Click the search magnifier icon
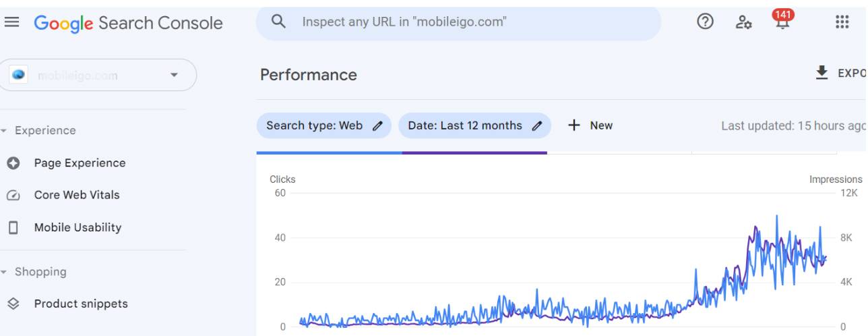Image resolution: width=868 pixels, height=336 pixels. (278, 22)
